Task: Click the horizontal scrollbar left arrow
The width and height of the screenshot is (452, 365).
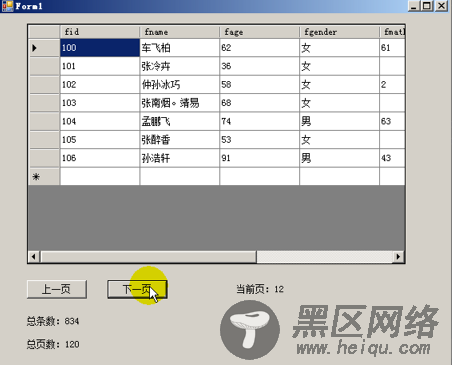Action: (34, 257)
